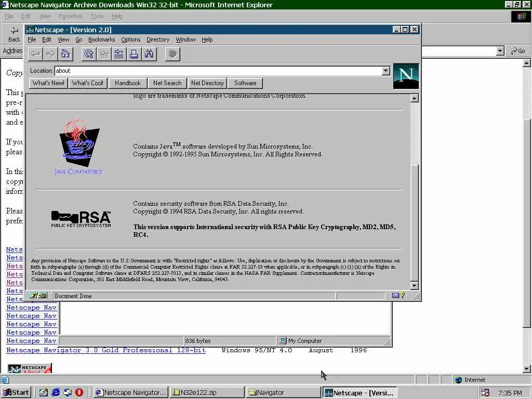
Task: Open the Netscape View menu
Action: point(63,39)
